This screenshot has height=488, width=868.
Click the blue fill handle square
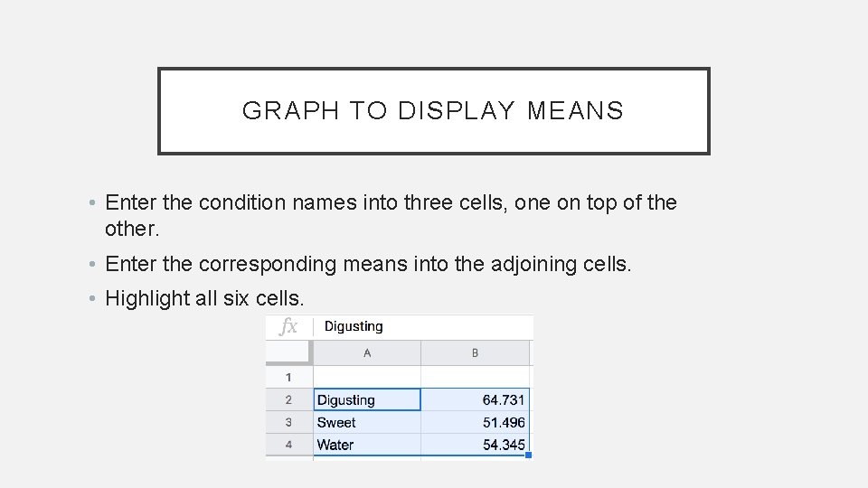(x=528, y=455)
